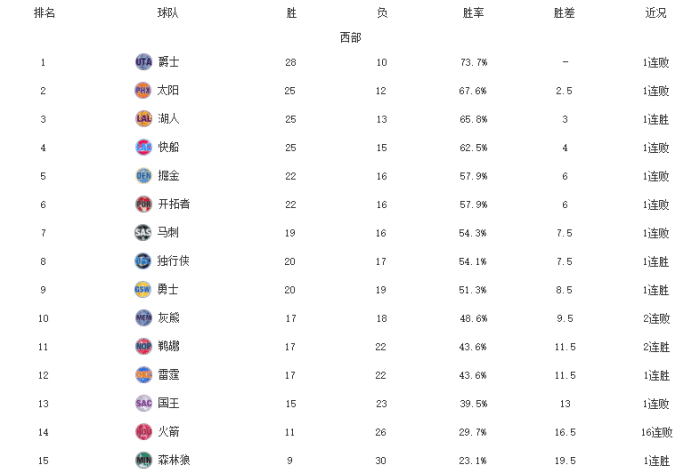Click the Sacramento Kings team logo
The image size is (700, 473).
[x=144, y=403]
